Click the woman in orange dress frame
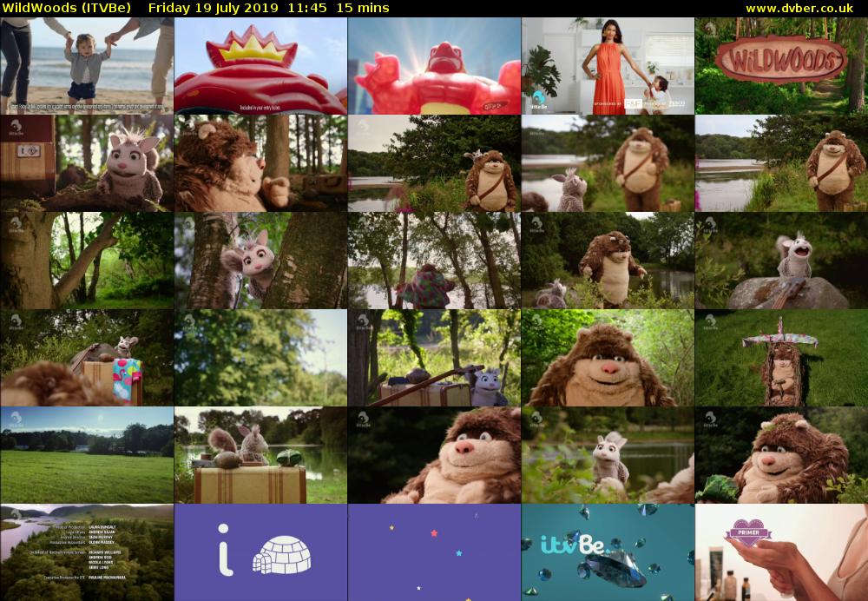 [608, 66]
